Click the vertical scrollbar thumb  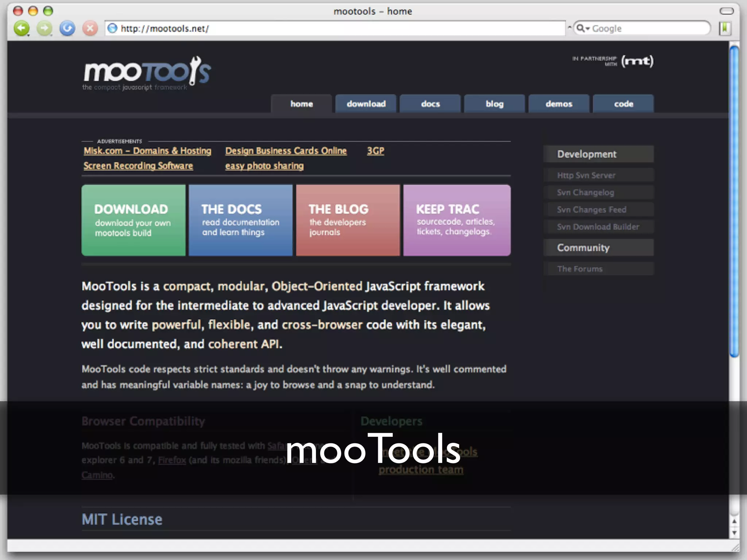coord(734,202)
